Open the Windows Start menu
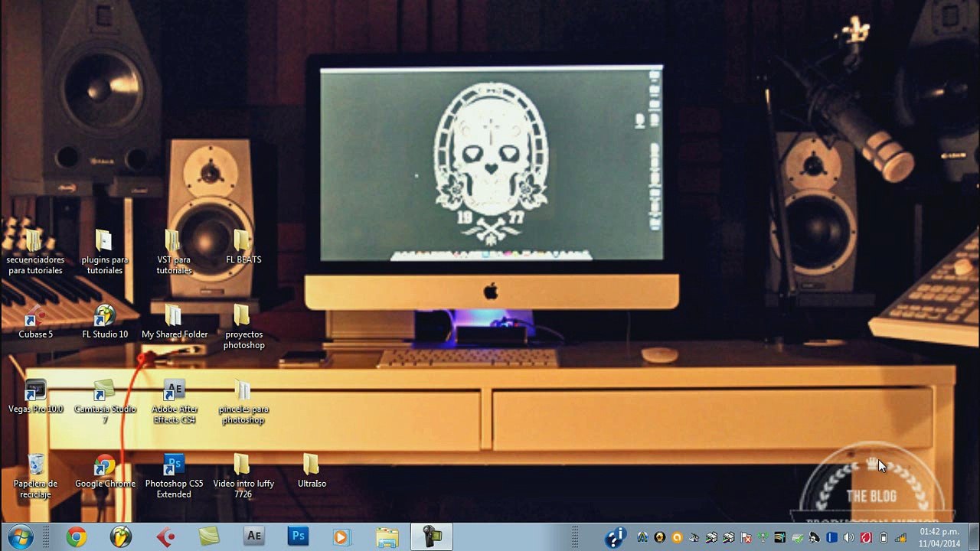 19,537
